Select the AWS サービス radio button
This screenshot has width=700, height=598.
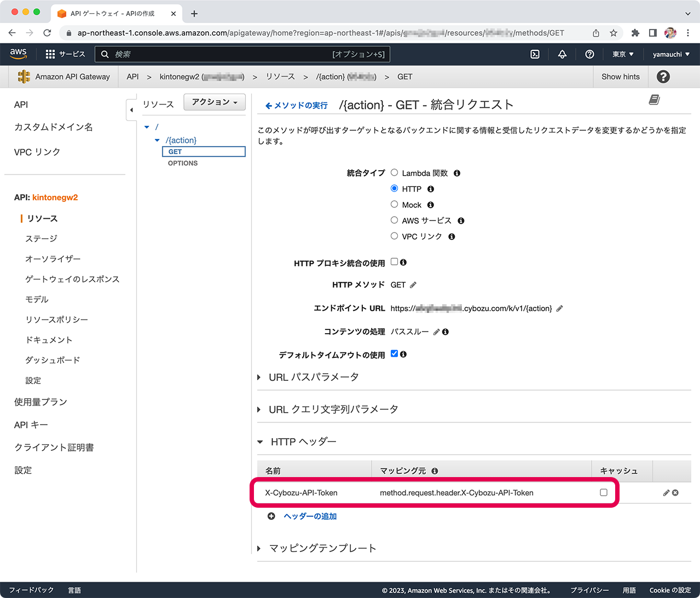point(394,220)
